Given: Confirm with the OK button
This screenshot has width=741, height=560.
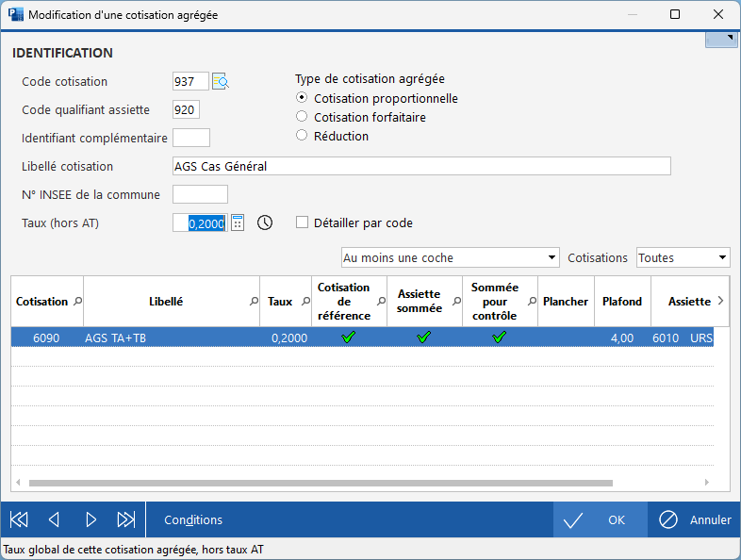Looking at the screenshot, I should 601,519.
